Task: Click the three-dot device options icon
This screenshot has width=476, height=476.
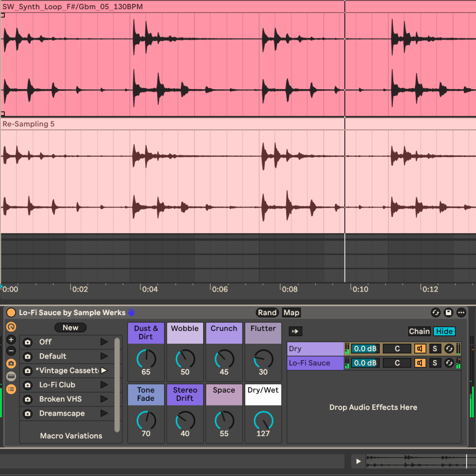Action: click(x=462, y=312)
